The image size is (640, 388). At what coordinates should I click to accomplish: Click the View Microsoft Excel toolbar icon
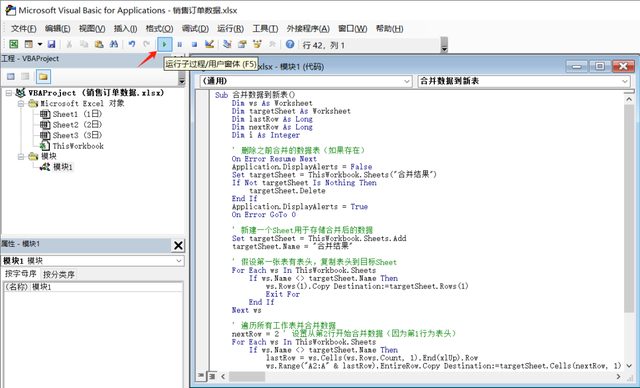pos(13,44)
